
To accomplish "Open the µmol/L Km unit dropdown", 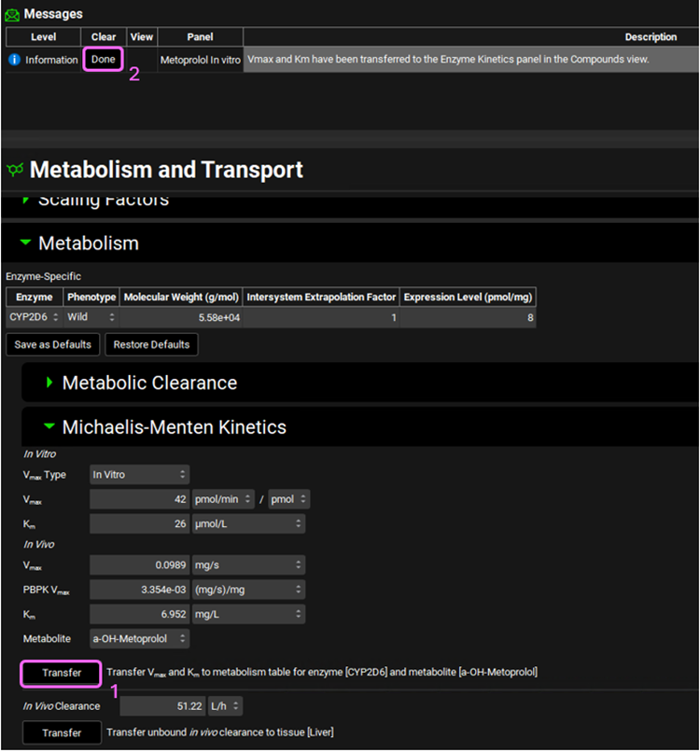I will coord(247,523).
